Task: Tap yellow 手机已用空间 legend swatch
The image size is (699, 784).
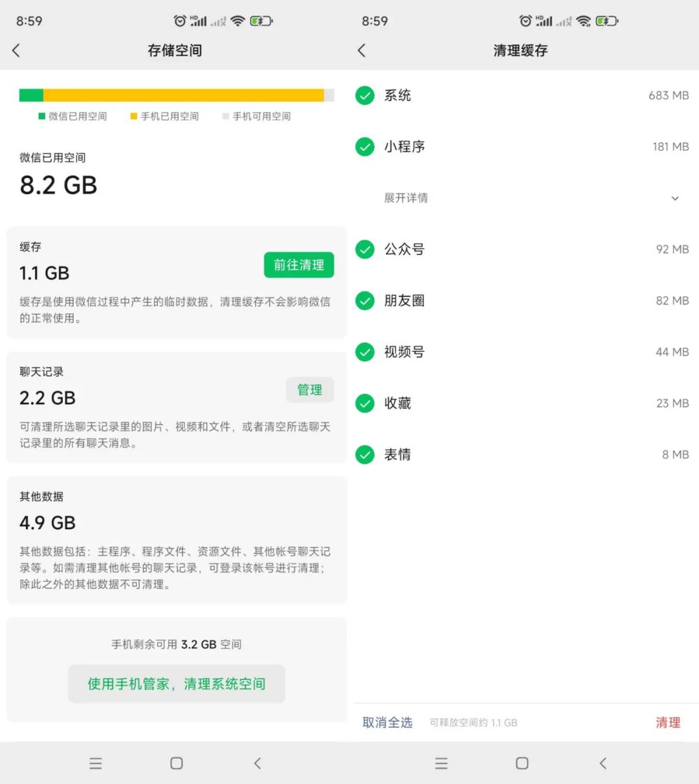Action: click(x=134, y=116)
